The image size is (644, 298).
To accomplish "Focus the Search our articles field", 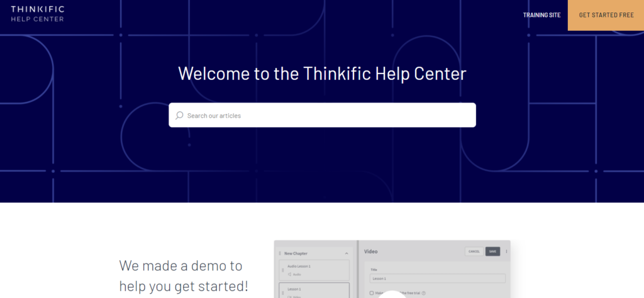I will (323, 115).
